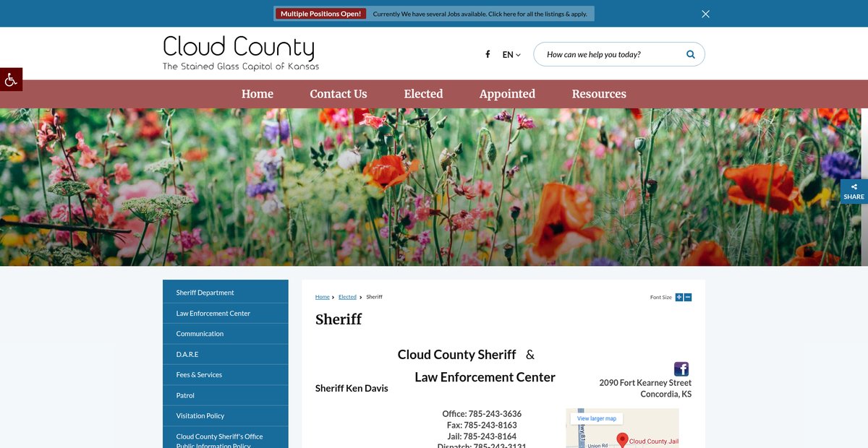The height and width of the screenshot is (448, 868).
Task: Click the Facebook icon in the header
Action: coord(488,54)
